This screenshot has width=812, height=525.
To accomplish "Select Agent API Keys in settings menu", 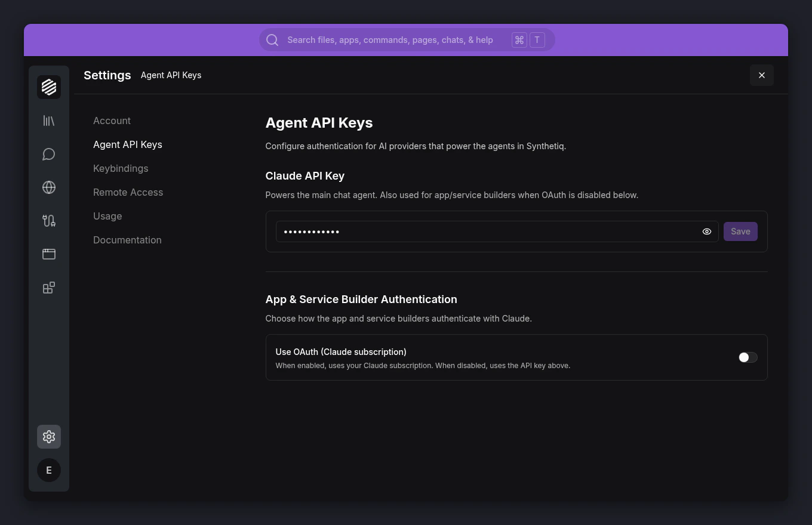I will (128, 144).
